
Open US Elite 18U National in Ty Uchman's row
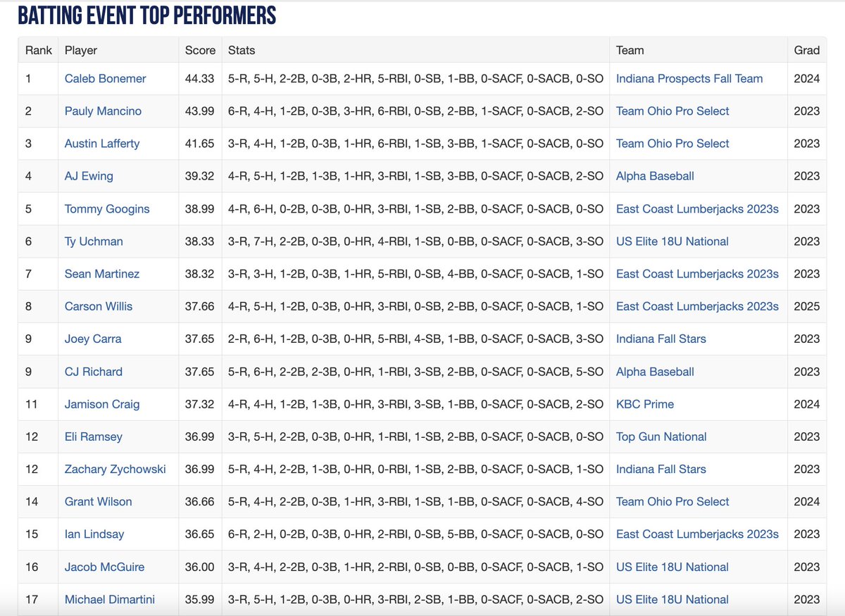pos(672,241)
